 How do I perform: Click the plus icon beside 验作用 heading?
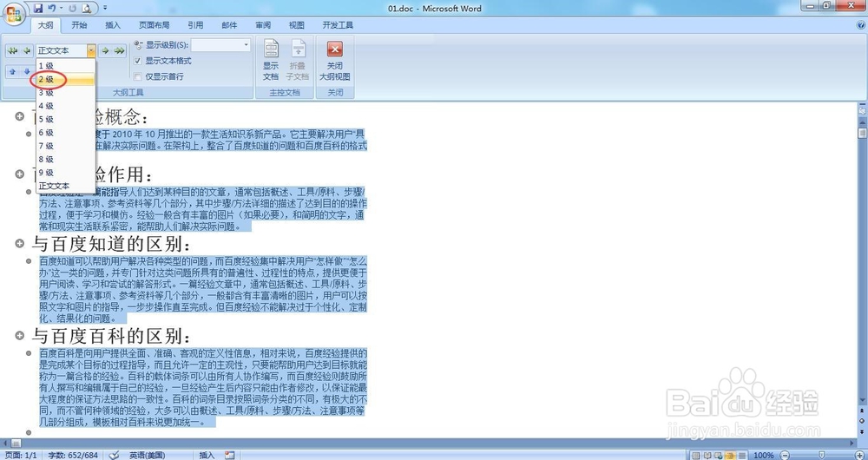[19, 174]
